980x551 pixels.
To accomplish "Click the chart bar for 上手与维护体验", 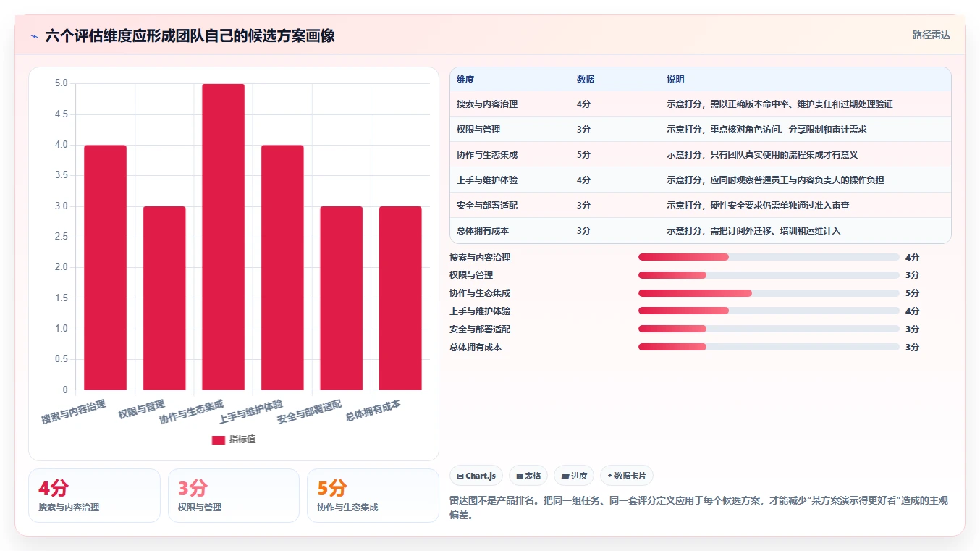I will 282,267.
